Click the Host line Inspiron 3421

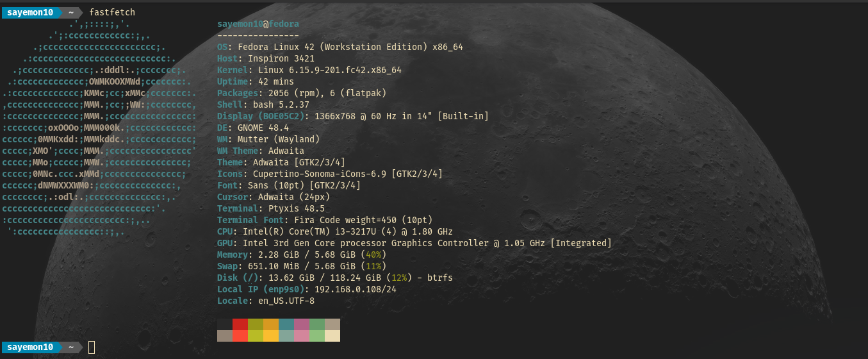pos(266,58)
